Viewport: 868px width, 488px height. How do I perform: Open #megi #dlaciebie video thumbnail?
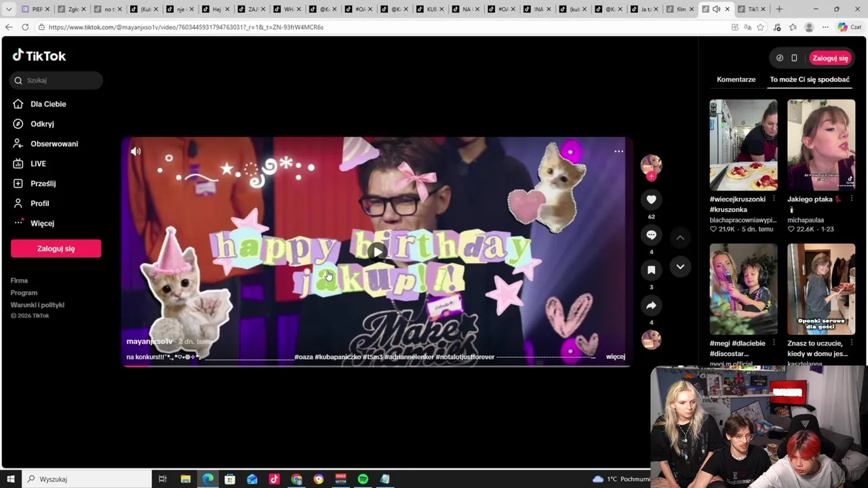[x=743, y=289]
